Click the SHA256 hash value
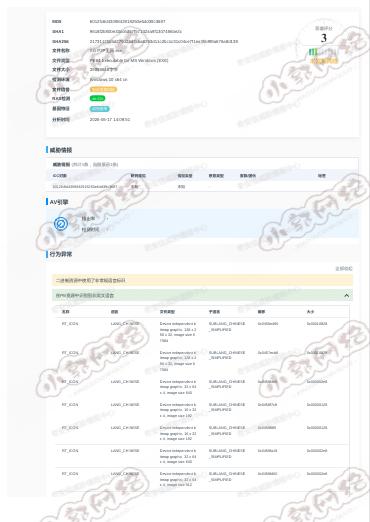 click(x=164, y=41)
